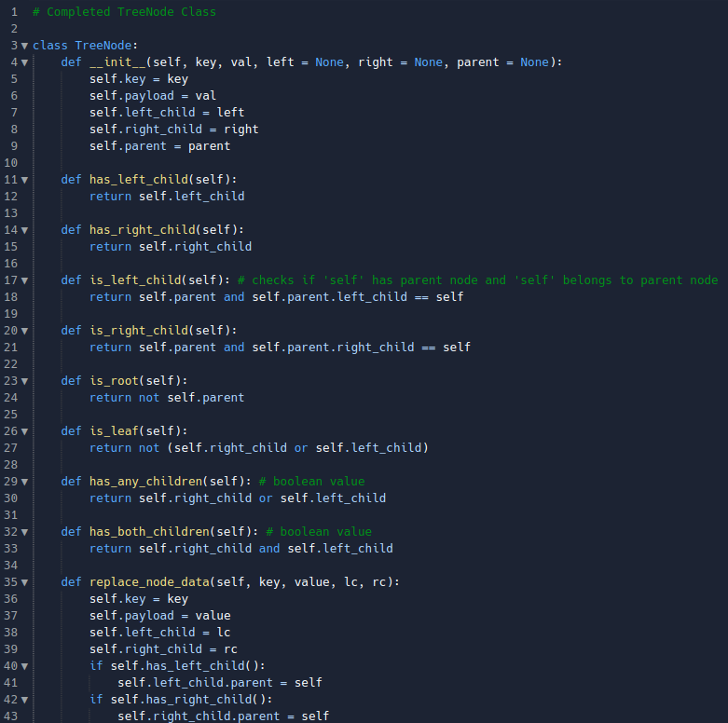Viewport: 728px width, 723px height.
Task: Collapse the 'if self.has_left_child()' fold arrow on line 40
Action: pos(24,666)
